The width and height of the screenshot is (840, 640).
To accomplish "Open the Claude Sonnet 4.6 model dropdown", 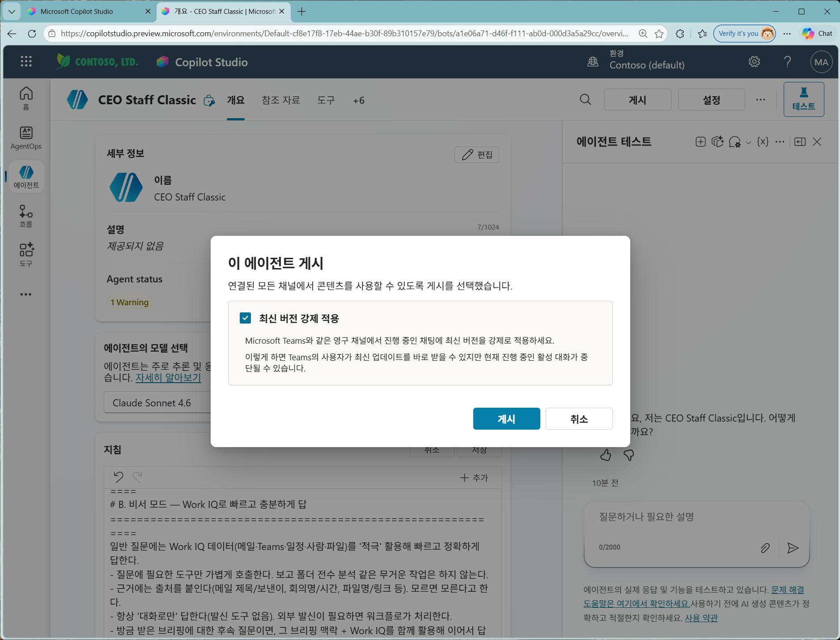I will click(157, 403).
